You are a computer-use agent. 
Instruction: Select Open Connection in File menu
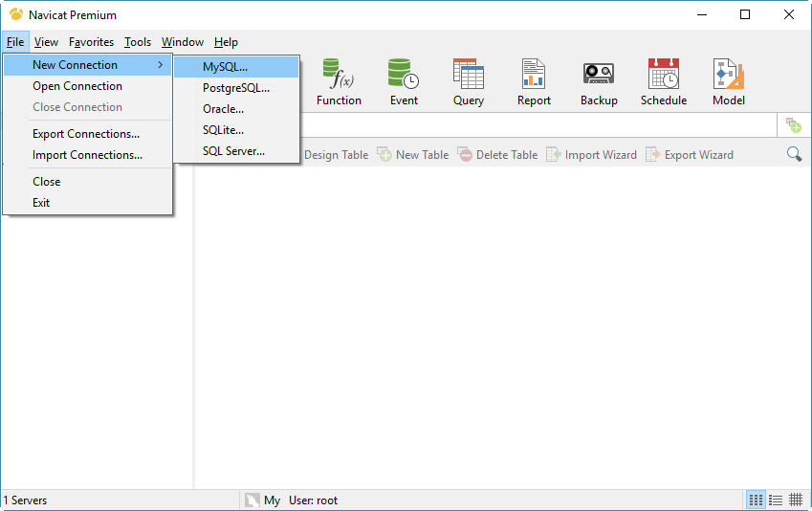(88, 86)
